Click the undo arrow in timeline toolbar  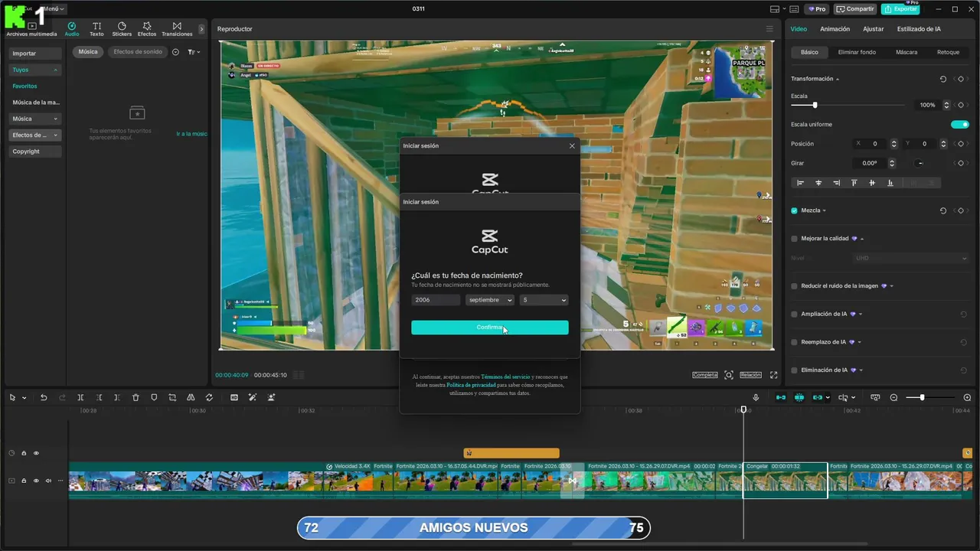tap(44, 397)
